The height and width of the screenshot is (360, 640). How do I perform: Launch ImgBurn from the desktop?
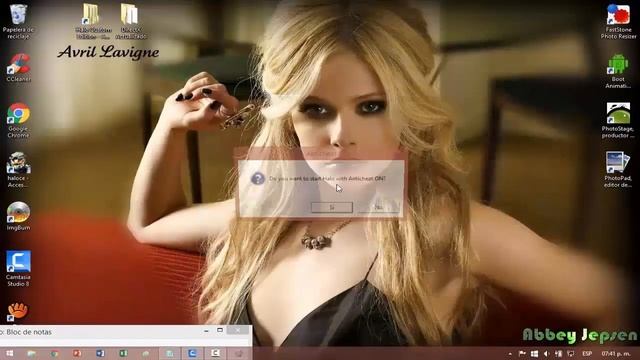click(x=18, y=216)
